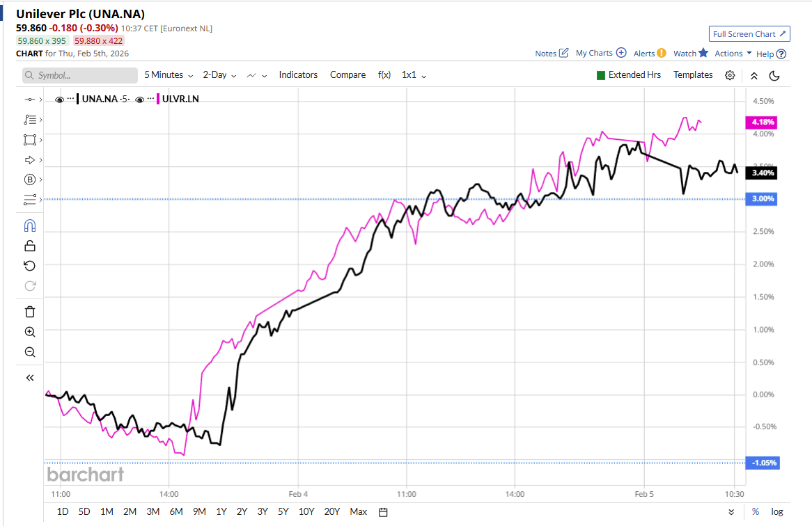
Task: Expand the 2-Day period dropdown
Action: (x=219, y=75)
